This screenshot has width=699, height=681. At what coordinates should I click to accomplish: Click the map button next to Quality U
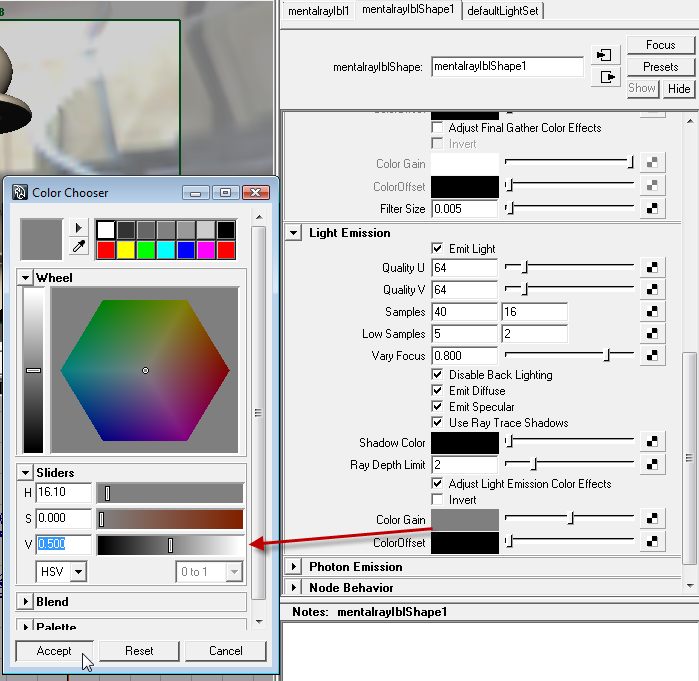(x=652, y=268)
